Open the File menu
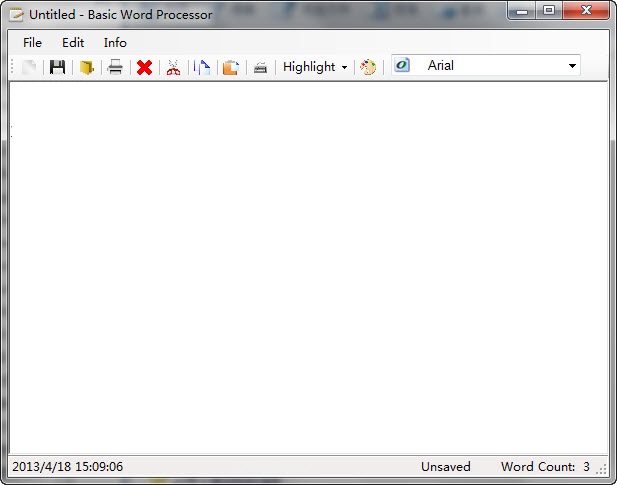Viewport: 617px width, 485px height. coord(33,43)
